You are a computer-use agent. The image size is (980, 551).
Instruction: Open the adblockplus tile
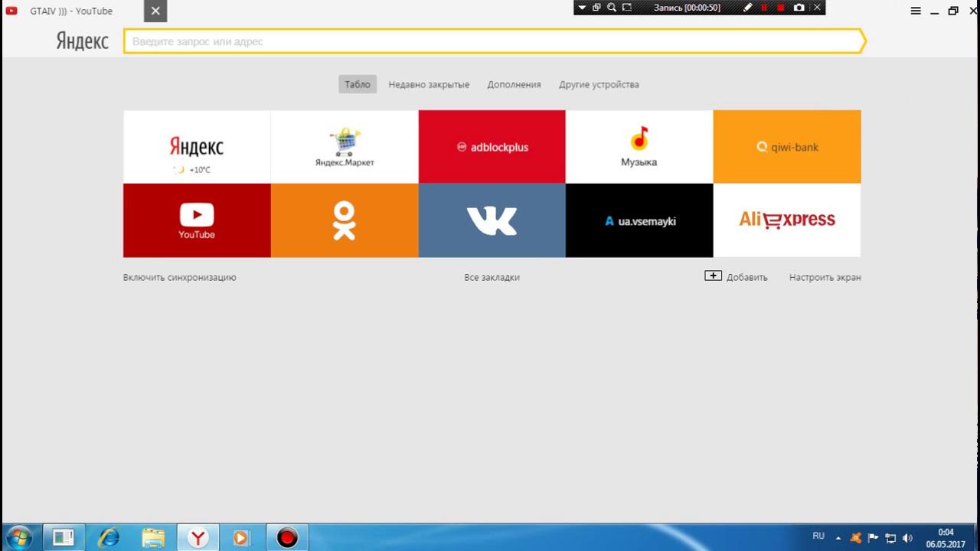point(492,147)
